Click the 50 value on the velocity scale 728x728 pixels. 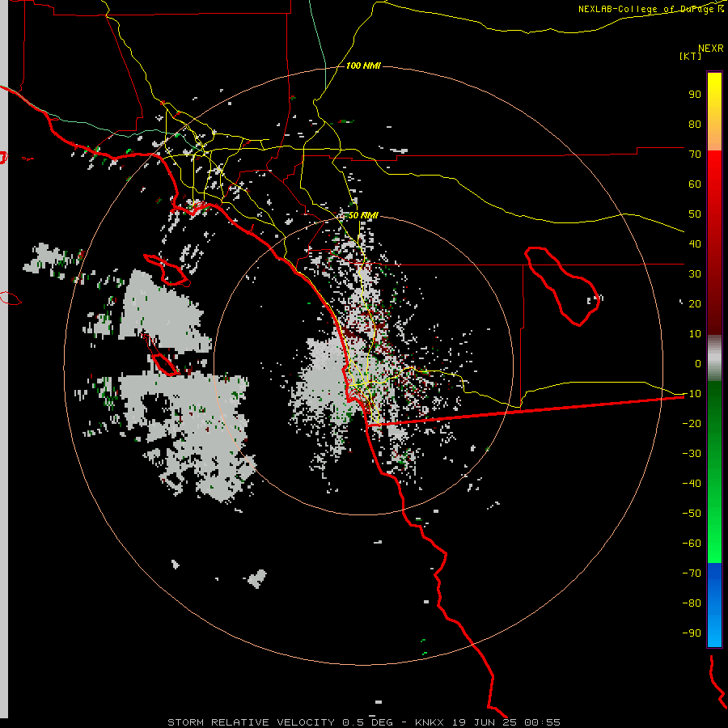coord(695,214)
